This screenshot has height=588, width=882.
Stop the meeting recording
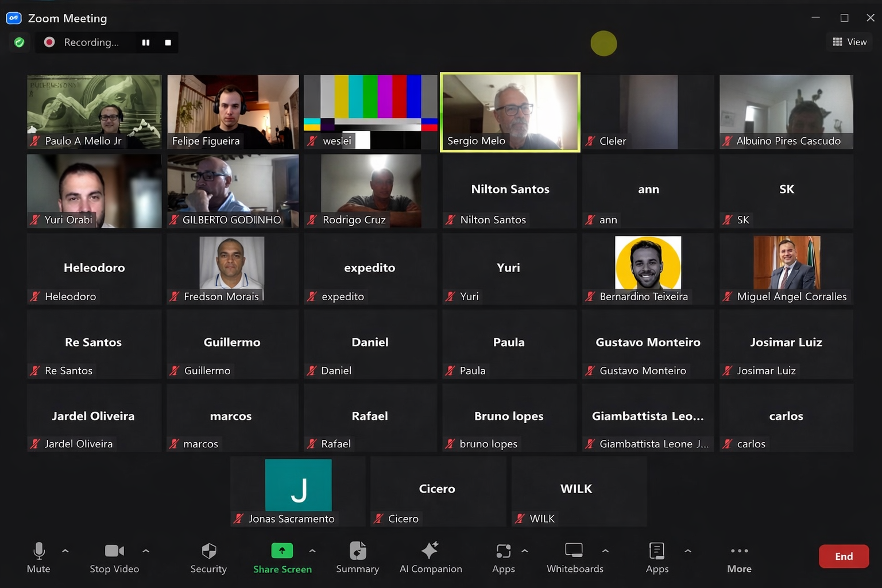click(168, 42)
